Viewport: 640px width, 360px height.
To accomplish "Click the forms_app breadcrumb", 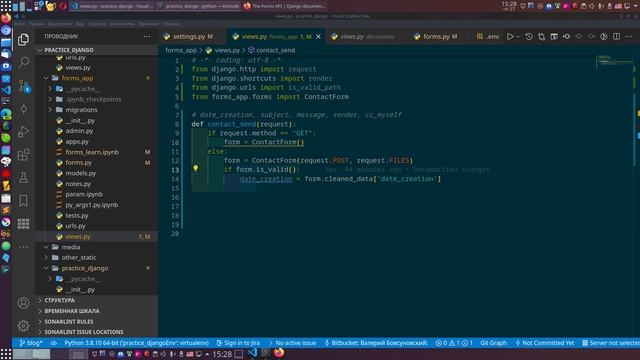I will click(181, 50).
